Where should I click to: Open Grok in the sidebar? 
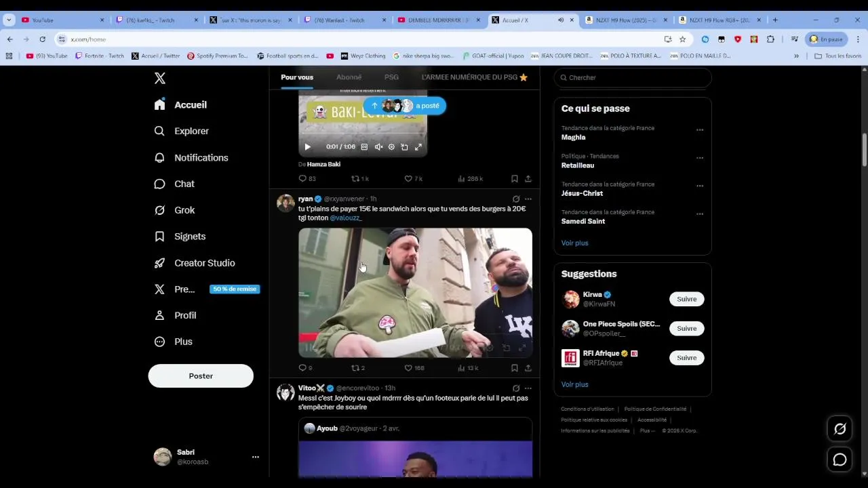pyautogui.click(x=174, y=210)
